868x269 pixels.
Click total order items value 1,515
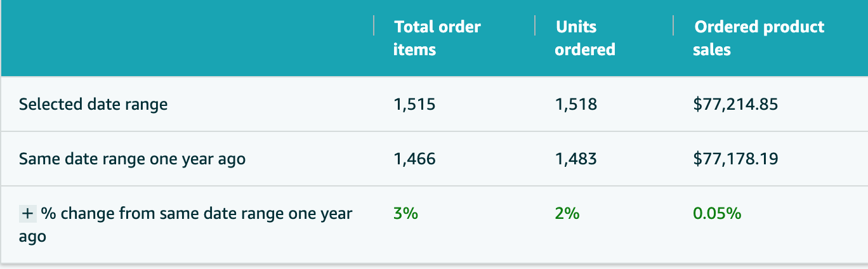414,104
